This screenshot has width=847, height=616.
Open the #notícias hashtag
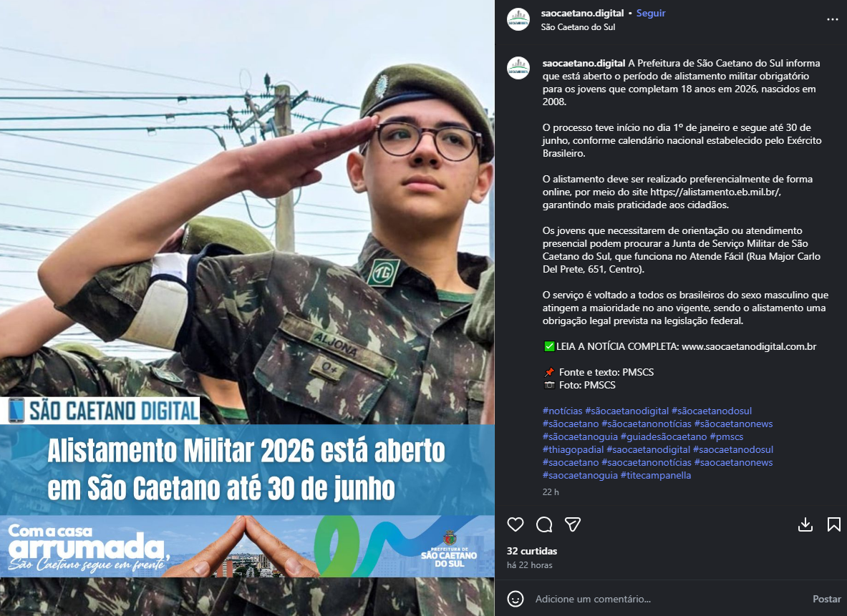click(562, 411)
